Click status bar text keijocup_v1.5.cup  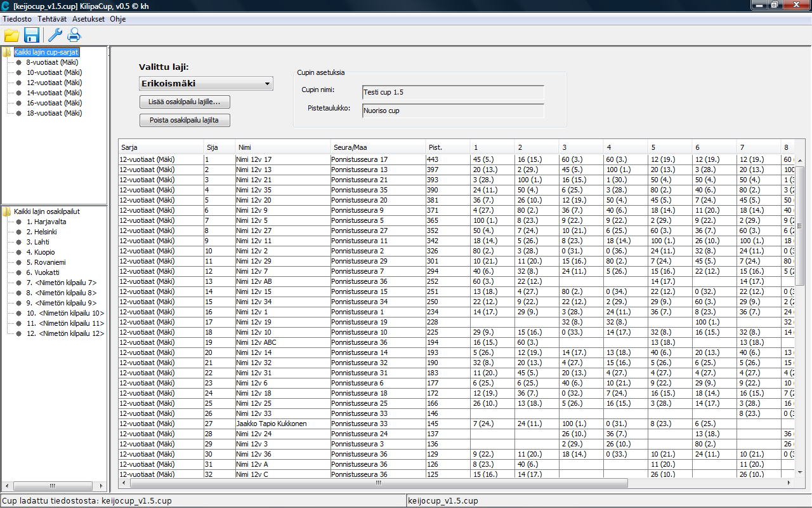443,501
